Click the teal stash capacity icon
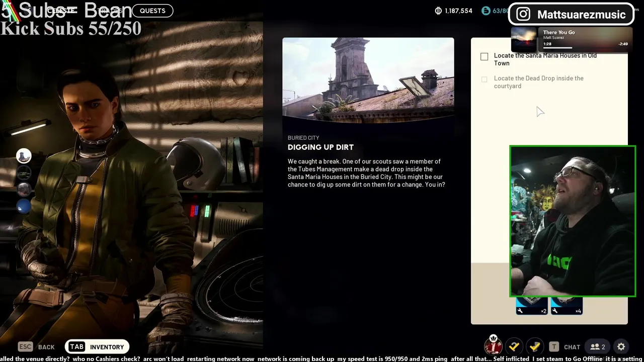Screen dimensions: 644x362 [486, 11]
